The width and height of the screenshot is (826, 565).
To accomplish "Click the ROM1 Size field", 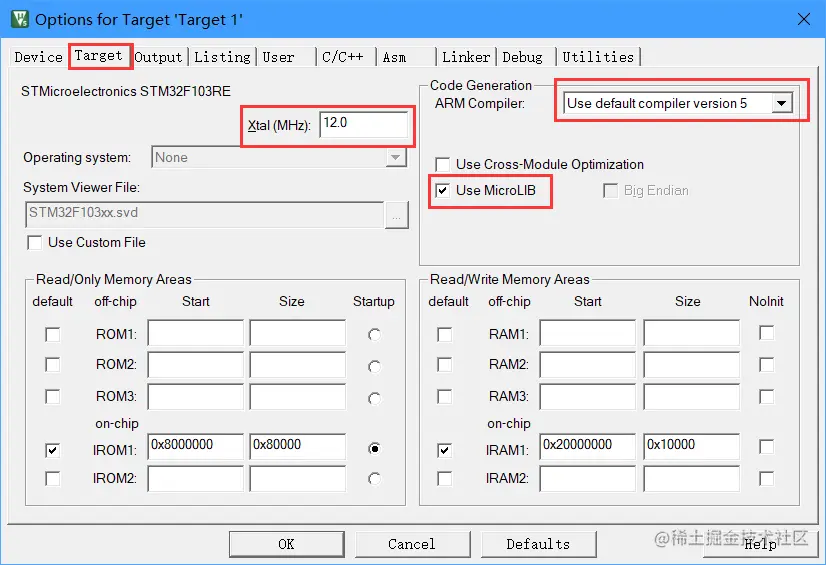I will [298, 332].
